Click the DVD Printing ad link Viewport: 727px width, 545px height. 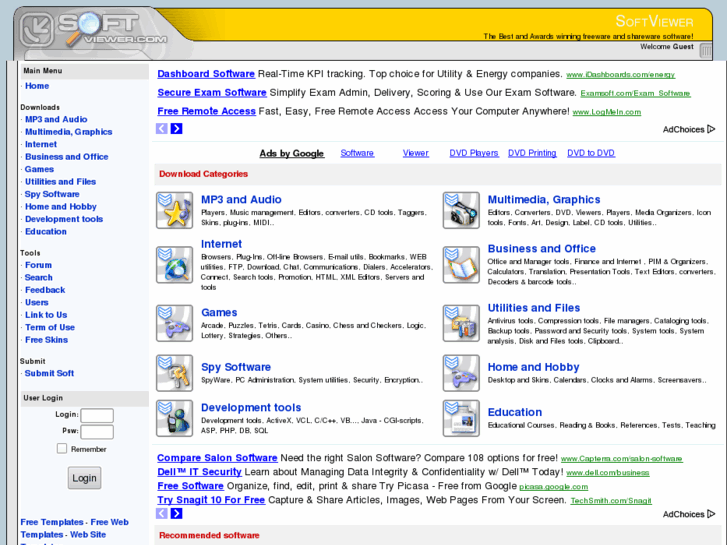coord(532,153)
